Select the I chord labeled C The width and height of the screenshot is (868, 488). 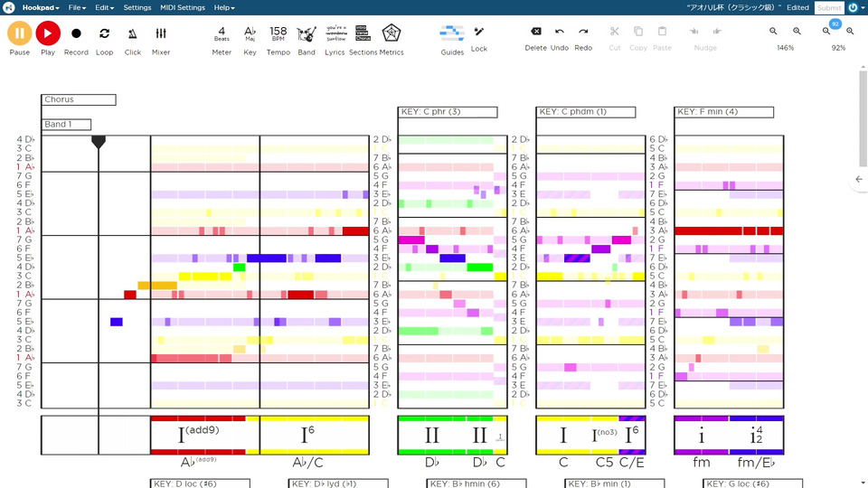[563, 436]
